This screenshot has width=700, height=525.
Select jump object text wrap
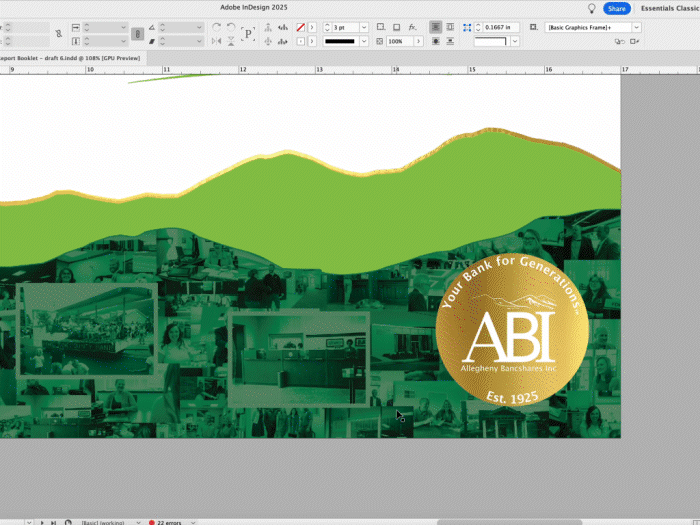(x=450, y=42)
